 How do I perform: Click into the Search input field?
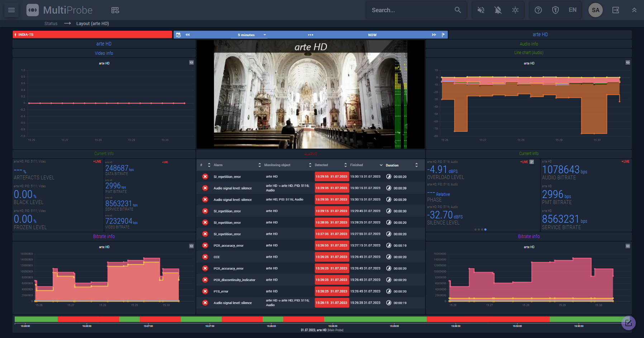(409, 10)
